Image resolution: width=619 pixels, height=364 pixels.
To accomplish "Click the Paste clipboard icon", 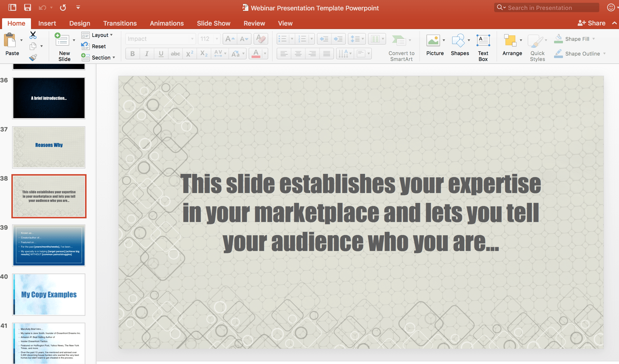I will point(10,40).
